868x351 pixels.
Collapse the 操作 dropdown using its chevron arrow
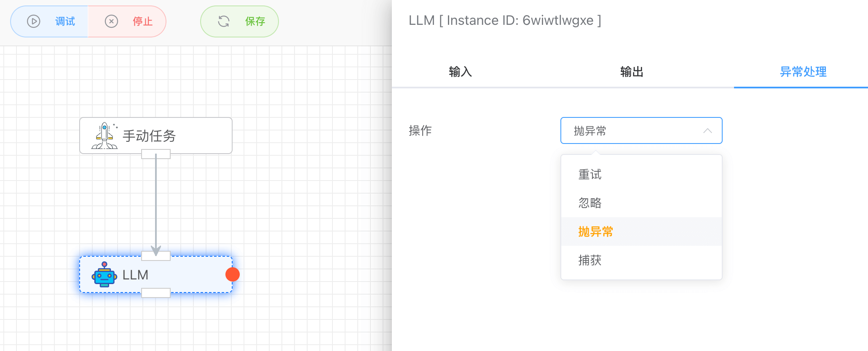[x=707, y=131]
